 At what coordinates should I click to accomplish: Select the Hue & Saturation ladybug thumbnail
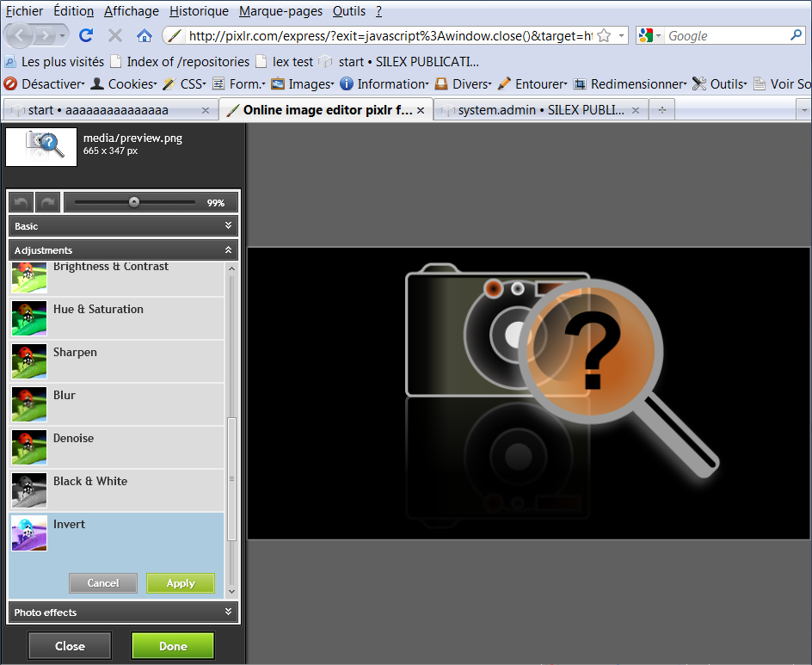[x=29, y=318]
